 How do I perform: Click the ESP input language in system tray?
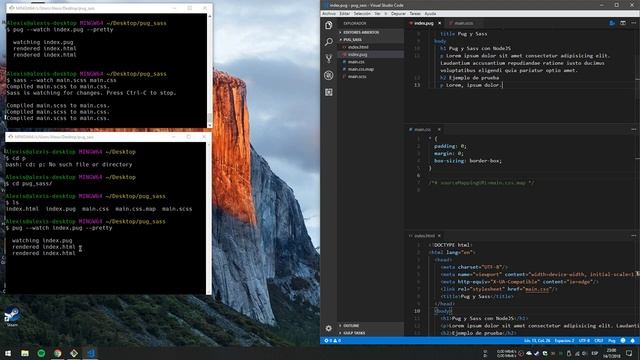click(594, 353)
